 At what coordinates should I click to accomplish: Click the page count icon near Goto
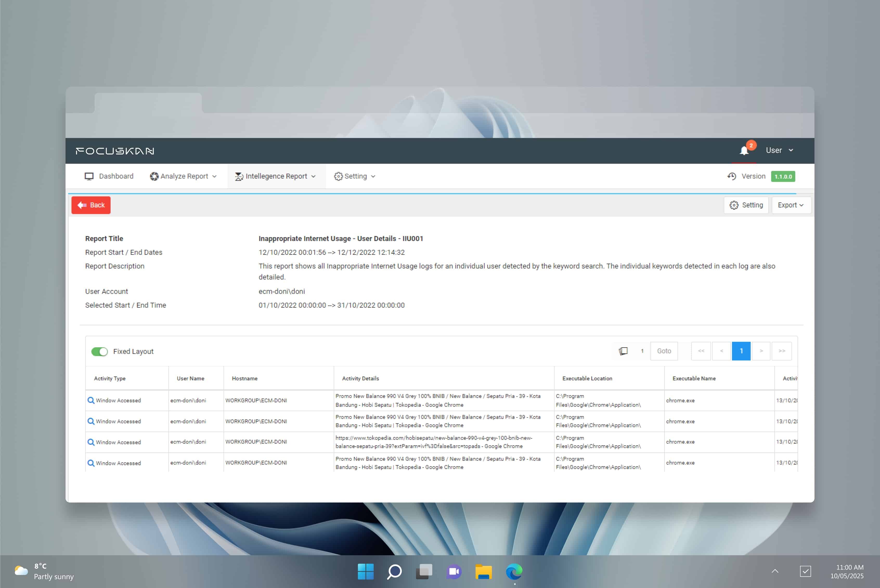tap(623, 351)
